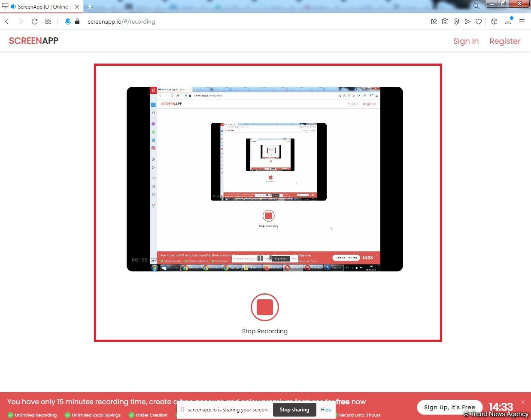Image resolution: width=531 pixels, height=420 pixels.
Task: Click the Sign In link
Action: [x=466, y=41]
